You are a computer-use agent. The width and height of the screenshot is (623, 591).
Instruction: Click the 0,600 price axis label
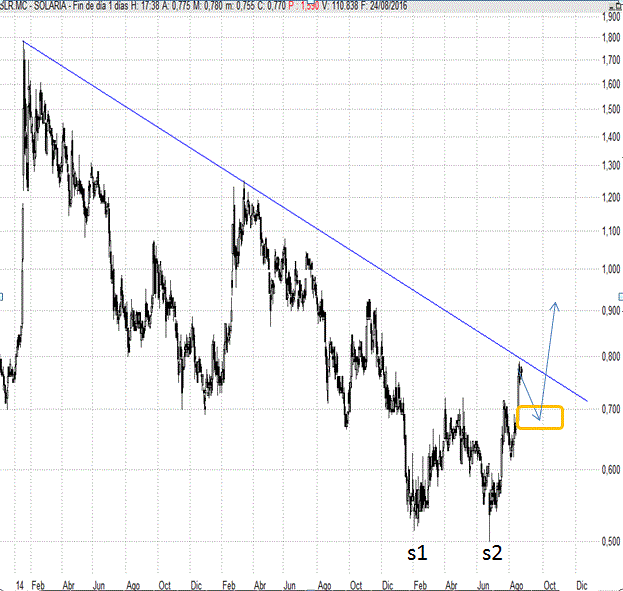611,470
